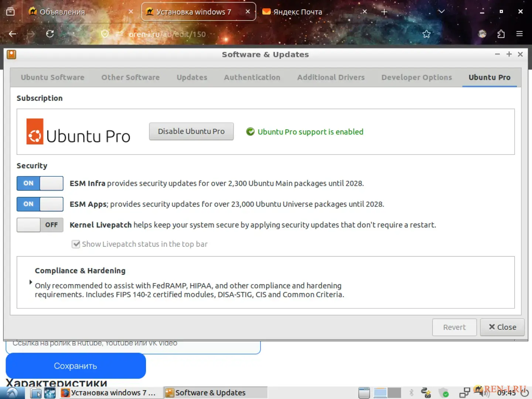Click the show desktop tray icon
Screen dimensions: 532x399
(364, 393)
